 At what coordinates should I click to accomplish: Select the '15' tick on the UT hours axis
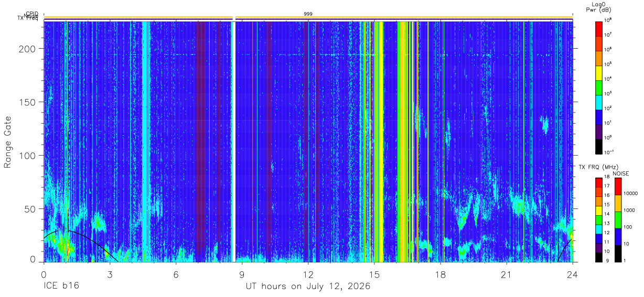[374, 274]
